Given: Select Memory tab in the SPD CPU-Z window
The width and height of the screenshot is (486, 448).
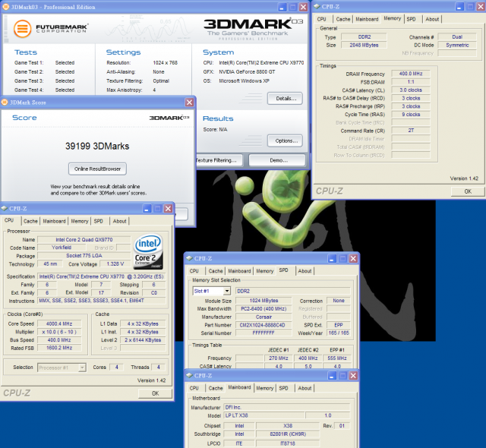Looking at the screenshot, I should 265,271.
